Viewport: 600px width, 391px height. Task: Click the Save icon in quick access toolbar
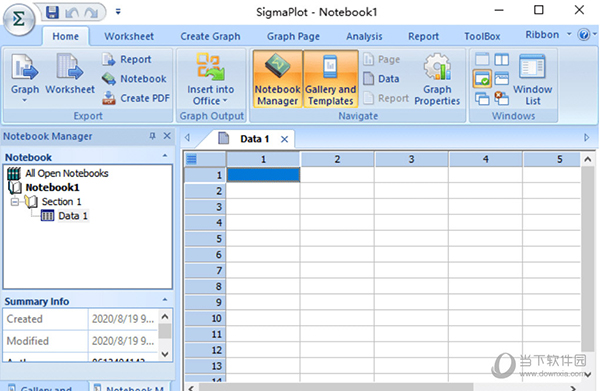(52, 12)
